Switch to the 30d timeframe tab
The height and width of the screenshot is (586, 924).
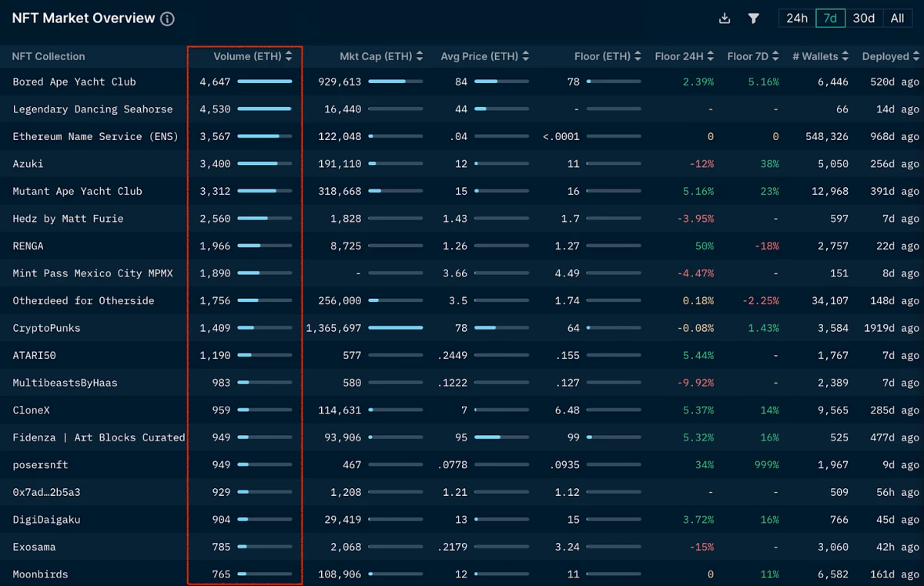pyautogui.click(x=864, y=18)
